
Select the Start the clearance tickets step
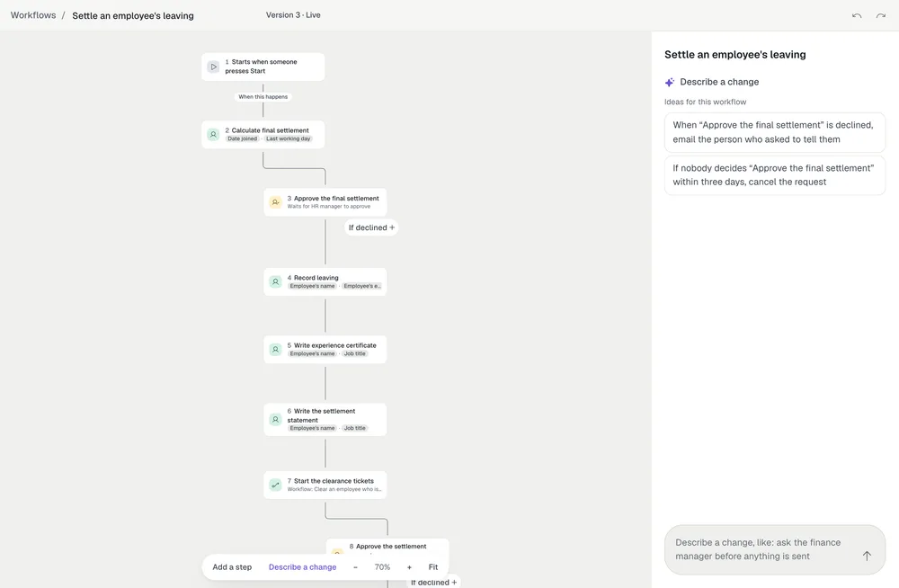click(325, 485)
